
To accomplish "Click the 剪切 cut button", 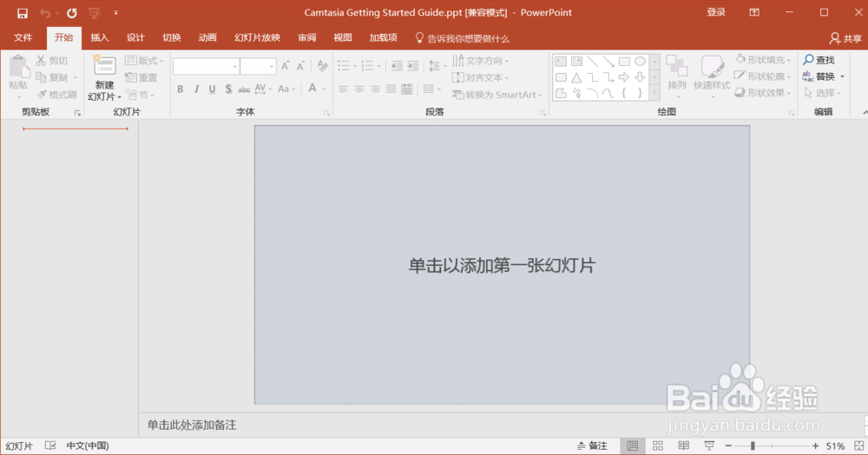I will click(x=52, y=60).
